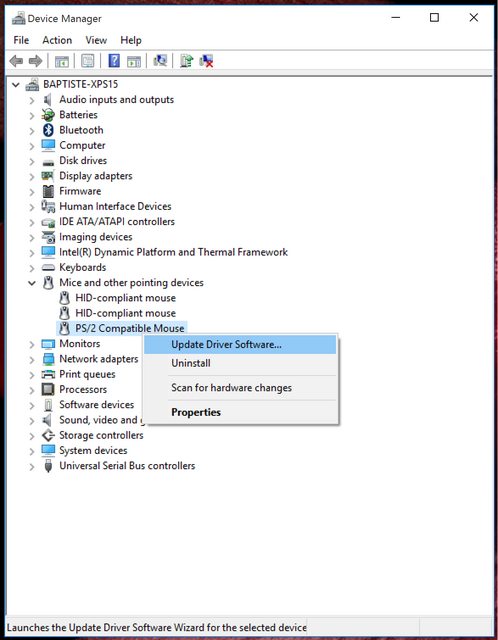Click Scan for hardware changes toolbar icon

click(160, 61)
